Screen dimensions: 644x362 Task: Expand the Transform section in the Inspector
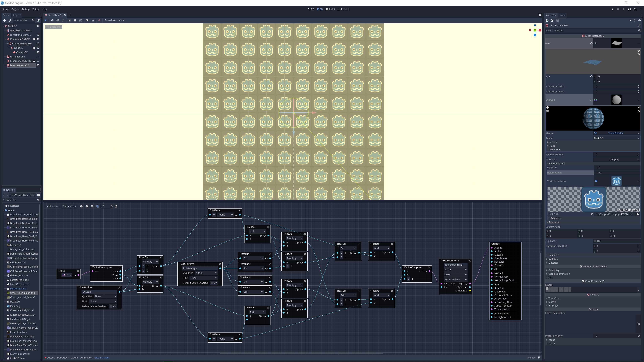point(554,298)
